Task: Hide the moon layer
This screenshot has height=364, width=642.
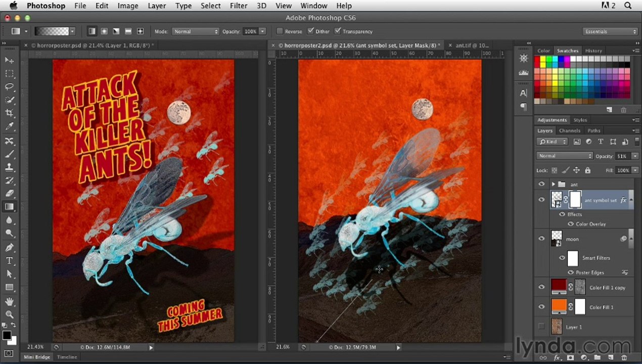Action: (x=541, y=239)
